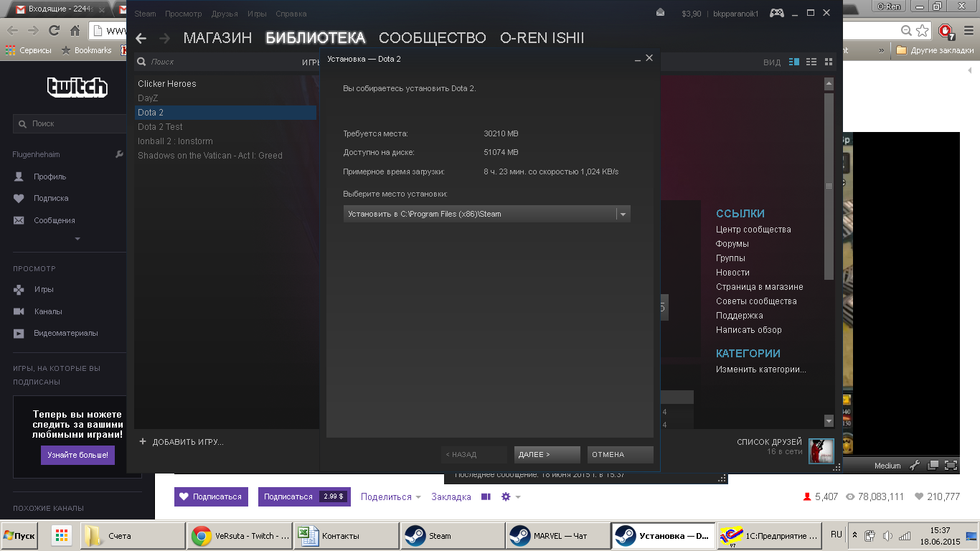Open Страница в магазине link
The height and width of the screenshot is (551, 980).
760,287
